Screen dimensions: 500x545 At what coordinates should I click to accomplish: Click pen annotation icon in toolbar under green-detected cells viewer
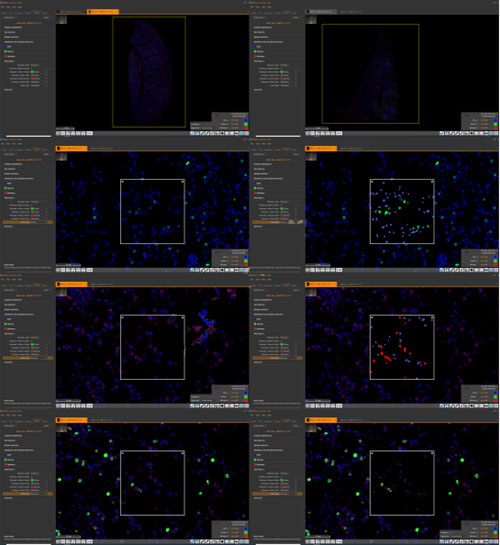pos(452,270)
